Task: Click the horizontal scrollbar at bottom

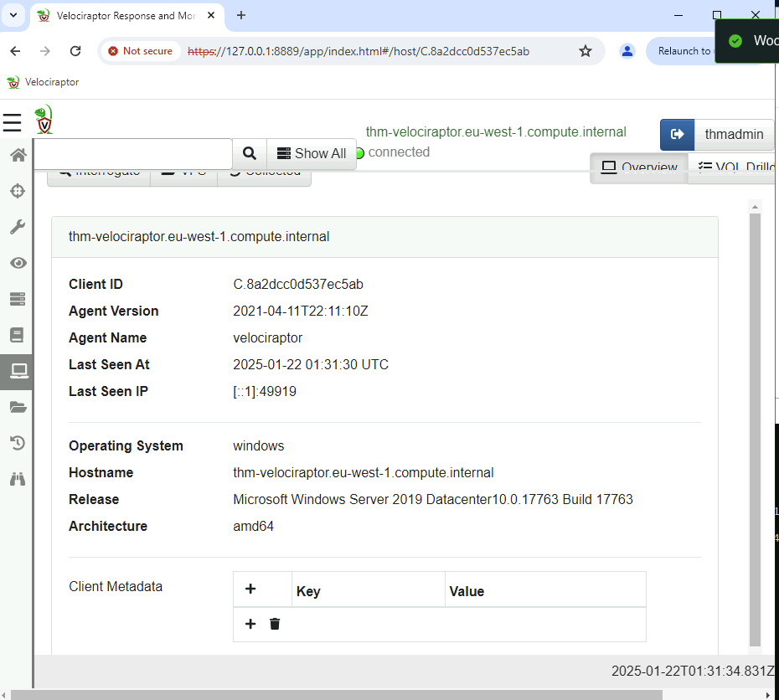Action: click(337, 694)
